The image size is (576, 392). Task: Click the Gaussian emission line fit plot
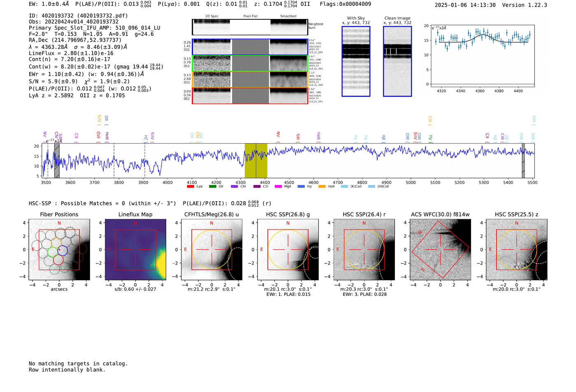tap(482, 56)
